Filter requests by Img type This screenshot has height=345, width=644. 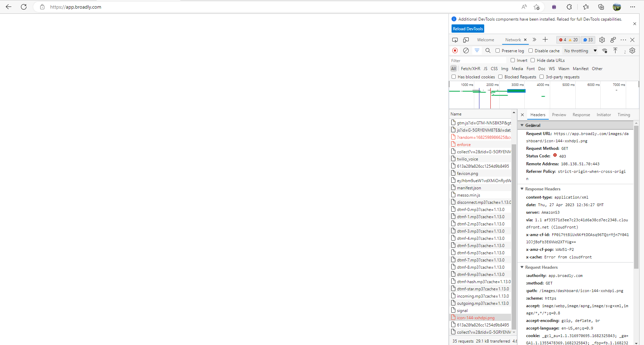pyautogui.click(x=504, y=69)
